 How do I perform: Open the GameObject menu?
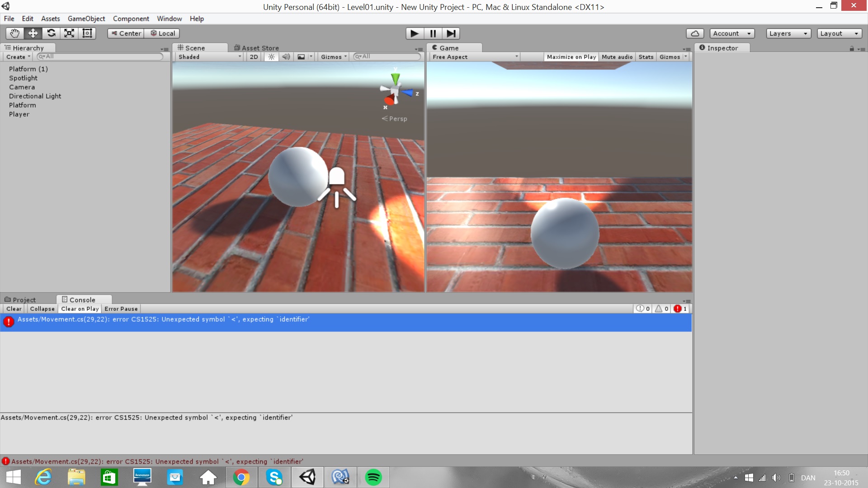click(x=86, y=19)
